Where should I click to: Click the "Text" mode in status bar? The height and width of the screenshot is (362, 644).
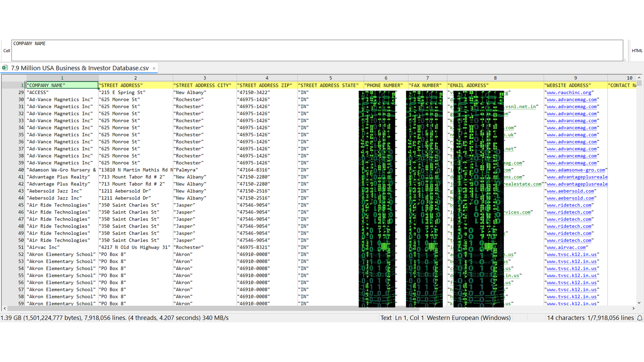pos(386,318)
